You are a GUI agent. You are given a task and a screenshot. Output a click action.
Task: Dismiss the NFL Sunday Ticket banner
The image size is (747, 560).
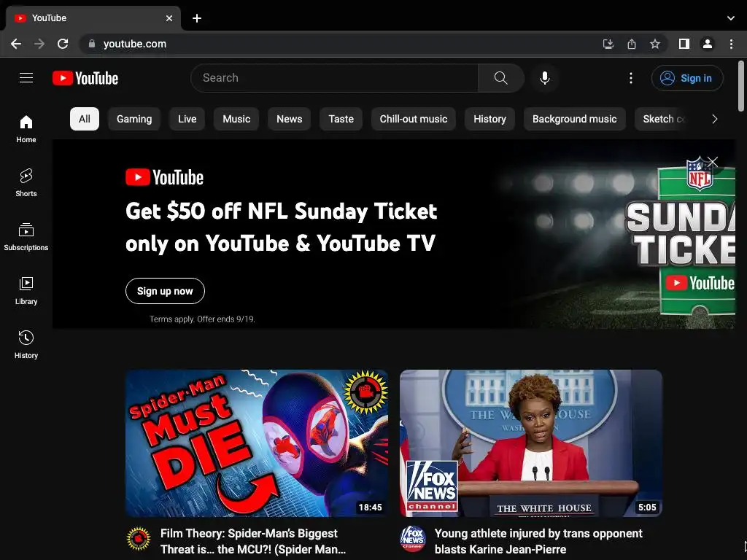pos(712,162)
